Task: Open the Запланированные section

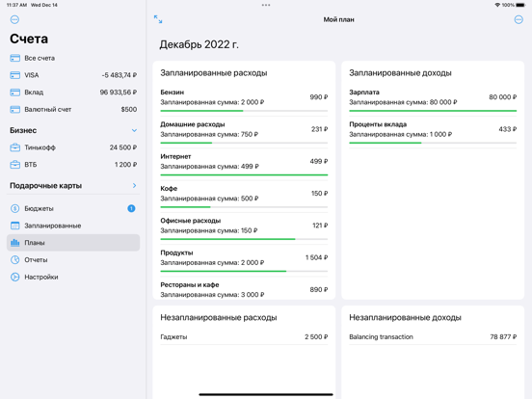Action: [73, 226]
